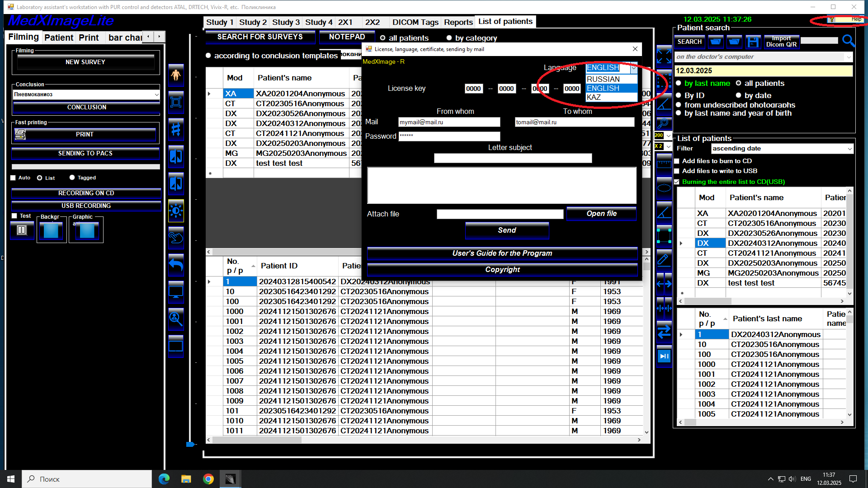This screenshot has width=868, height=488.
Task: Open the conclusion template dropdown
Action: coord(156,94)
